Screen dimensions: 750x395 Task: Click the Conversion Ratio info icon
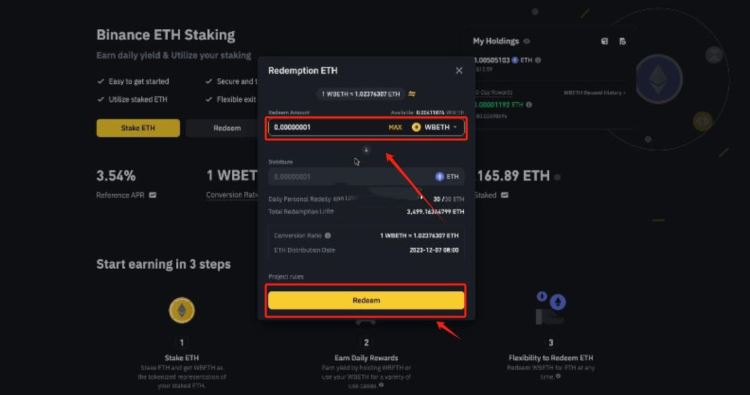[328, 235]
